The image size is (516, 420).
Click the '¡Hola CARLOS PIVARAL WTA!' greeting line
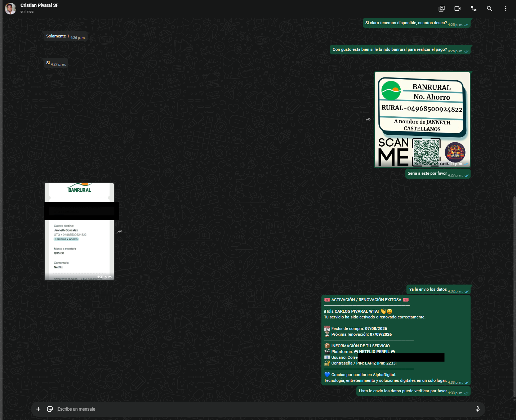coord(358,311)
